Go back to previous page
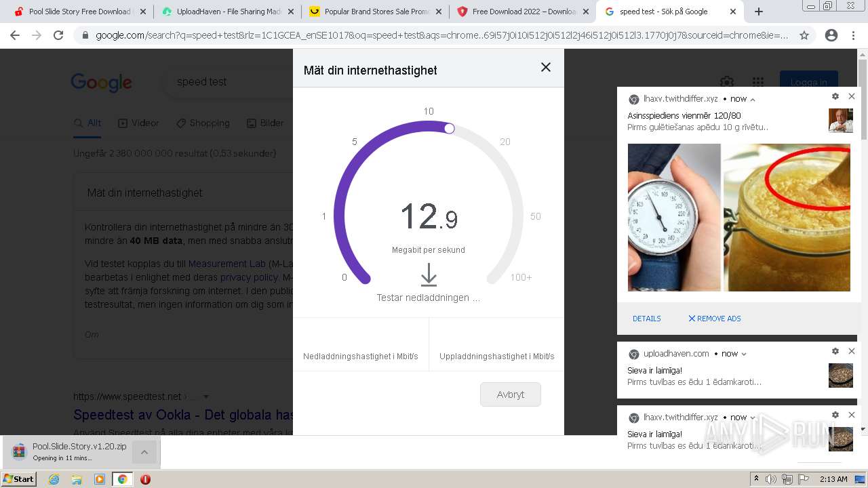The height and width of the screenshot is (488, 868). (15, 35)
